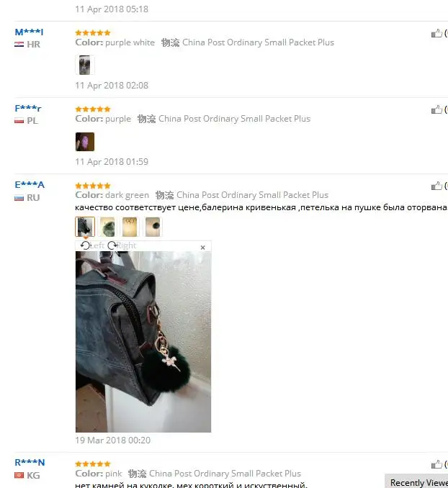Open M***l's review photo thumbnail

click(x=85, y=65)
